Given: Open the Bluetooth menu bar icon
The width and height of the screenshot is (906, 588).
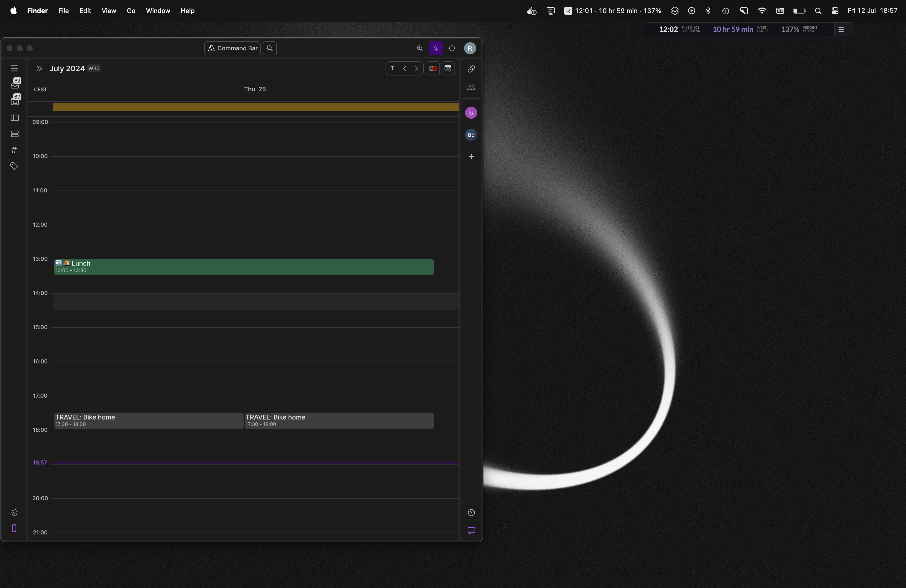Looking at the screenshot, I should [x=708, y=11].
